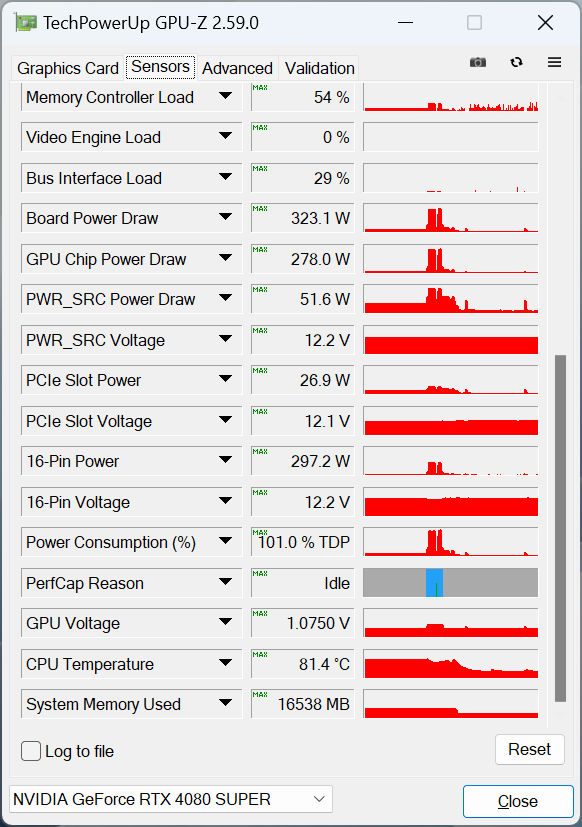
Task: Open CPU Temperature dropdown arrow
Action: pos(225,663)
